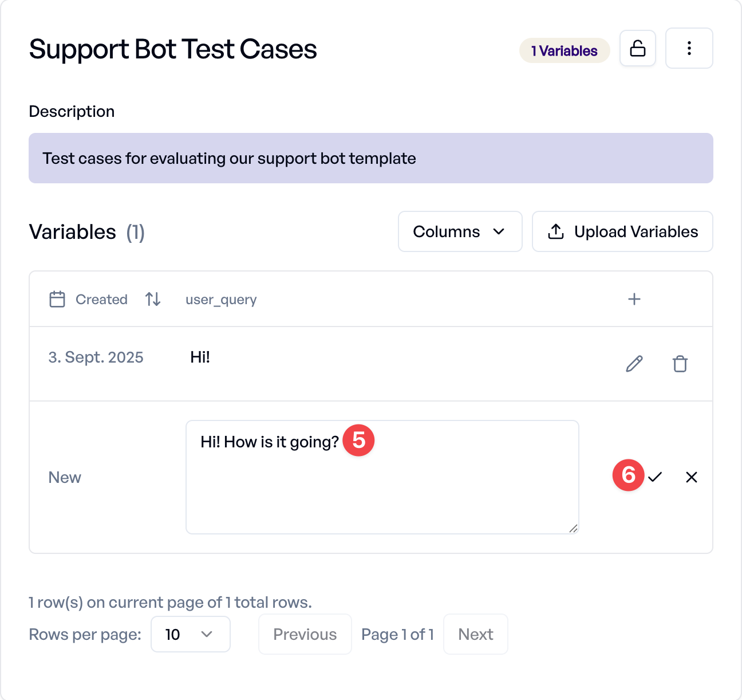Image resolution: width=742 pixels, height=700 pixels.
Task: Click the New row label
Action: pyautogui.click(x=65, y=477)
